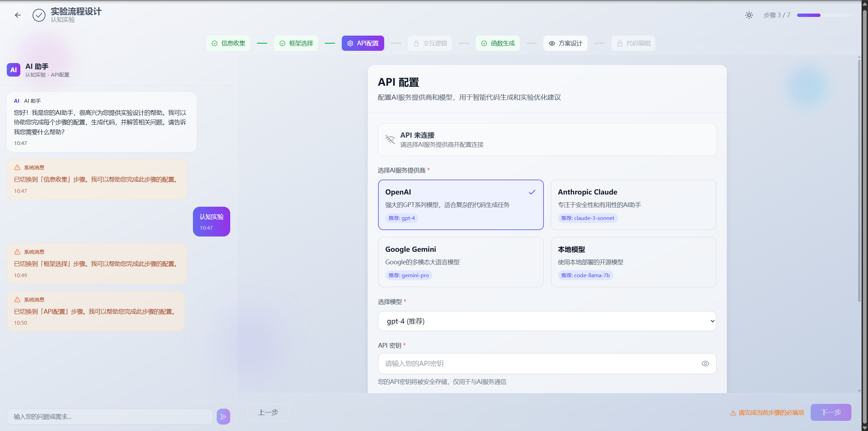868x431 pixels.
Task: Click the scrollbar down arrow in main panel
Action: click(x=859, y=391)
